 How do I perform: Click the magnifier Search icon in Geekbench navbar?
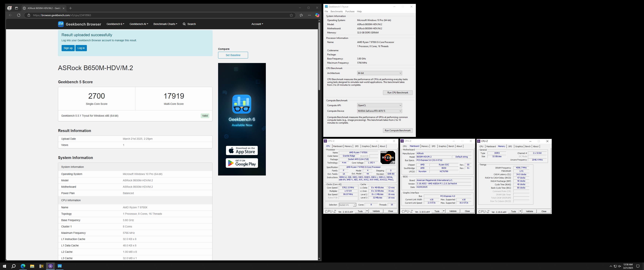click(x=184, y=24)
